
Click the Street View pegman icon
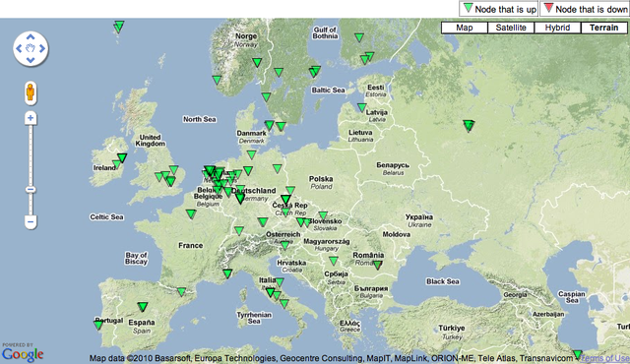point(31,92)
